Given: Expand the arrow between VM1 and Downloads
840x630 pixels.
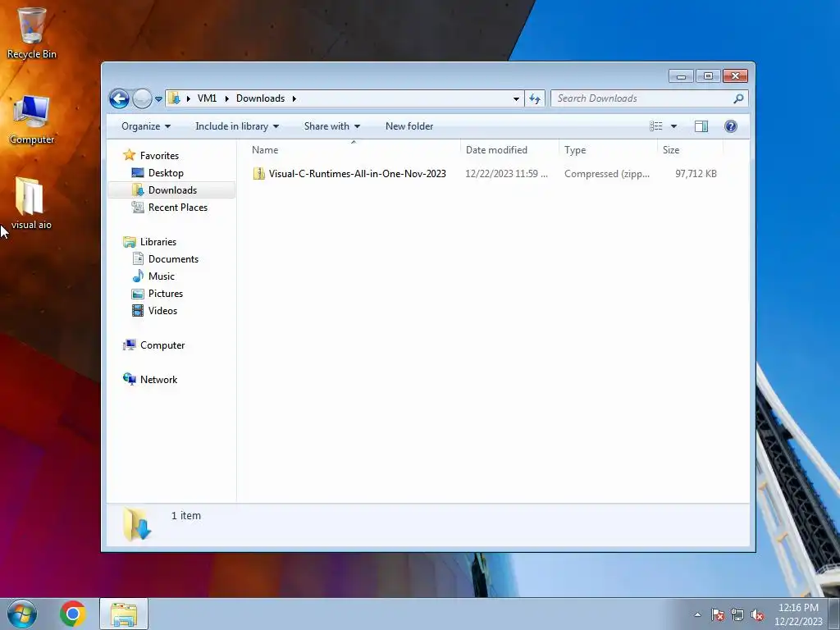Looking at the screenshot, I should [x=226, y=98].
